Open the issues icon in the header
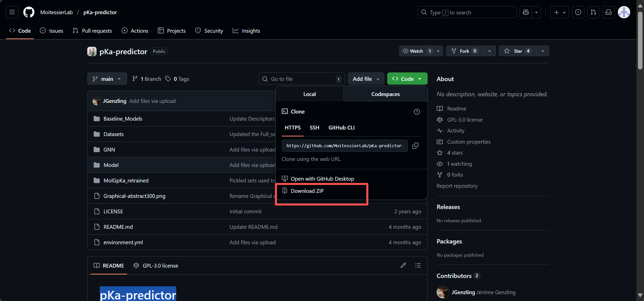644x301 pixels. [x=578, y=12]
